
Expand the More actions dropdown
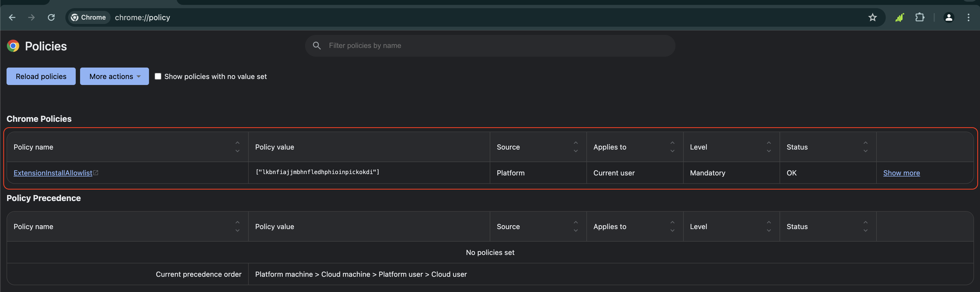(x=114, y=77)
